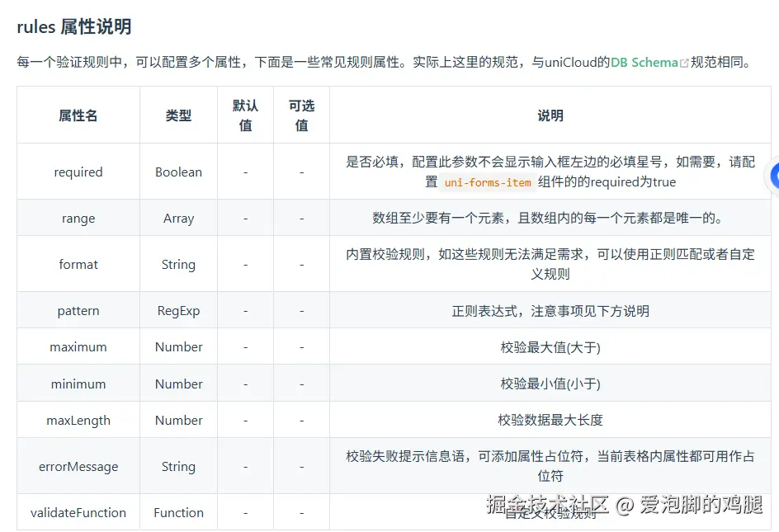Viewport: 779px width, 532px height.
Task: Click the blue floating button at right edge
Action: click(773, 176)
